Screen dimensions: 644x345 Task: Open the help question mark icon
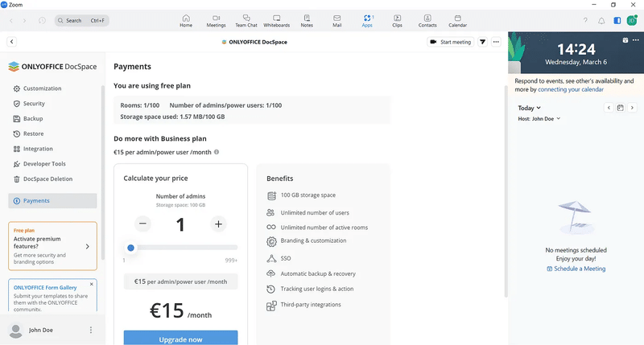[585, 21]
